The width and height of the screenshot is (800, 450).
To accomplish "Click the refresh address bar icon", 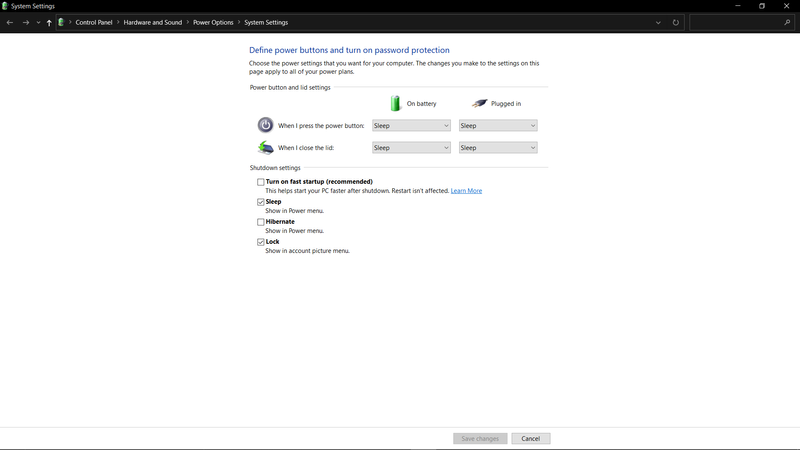I will 676,22.
